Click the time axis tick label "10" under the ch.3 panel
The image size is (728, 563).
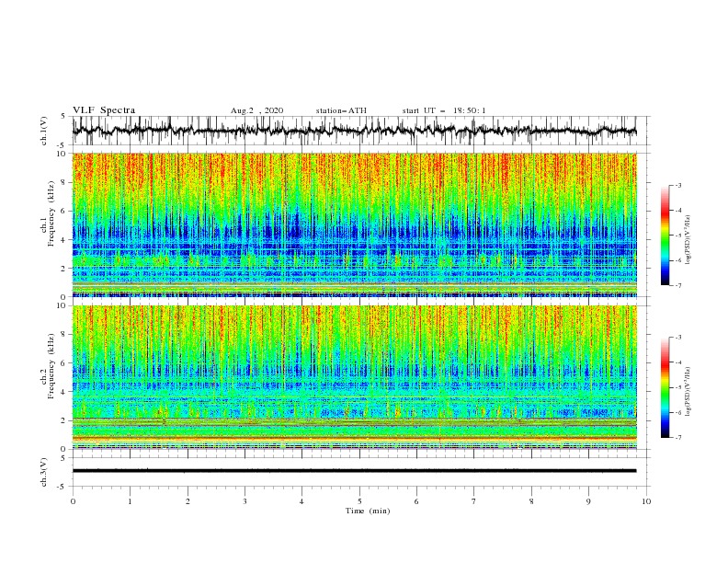pos(646,501)
